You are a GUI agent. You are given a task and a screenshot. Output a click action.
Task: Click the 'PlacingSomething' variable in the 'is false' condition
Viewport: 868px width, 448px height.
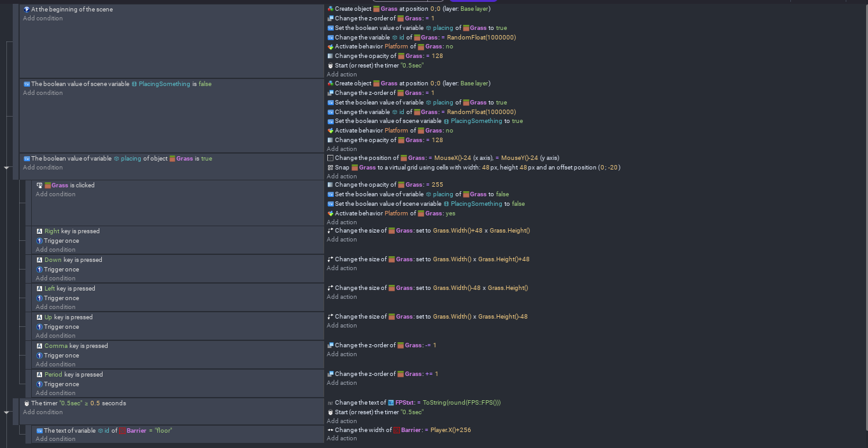(164, 84)
